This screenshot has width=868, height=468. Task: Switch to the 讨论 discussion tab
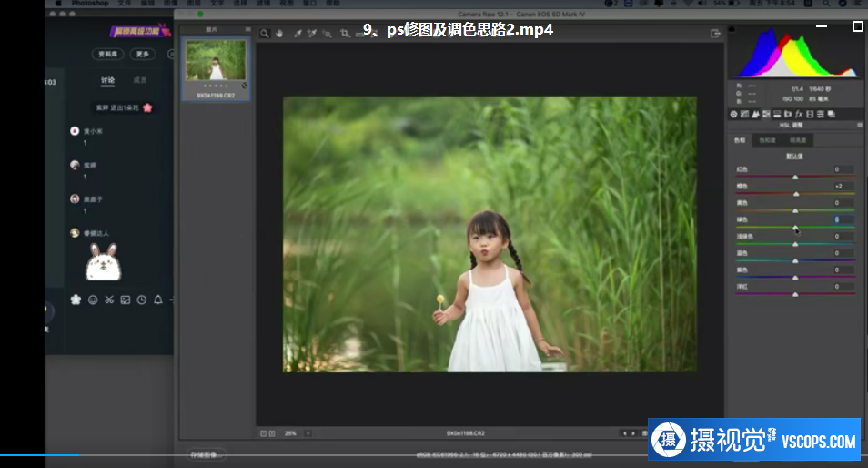pos(108,80)
